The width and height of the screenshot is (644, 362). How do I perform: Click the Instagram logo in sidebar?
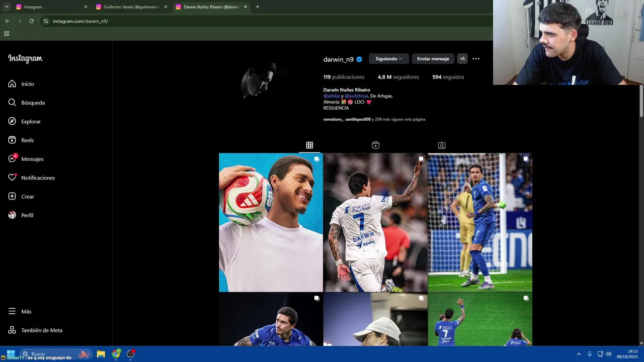click(x=25, y=58)
